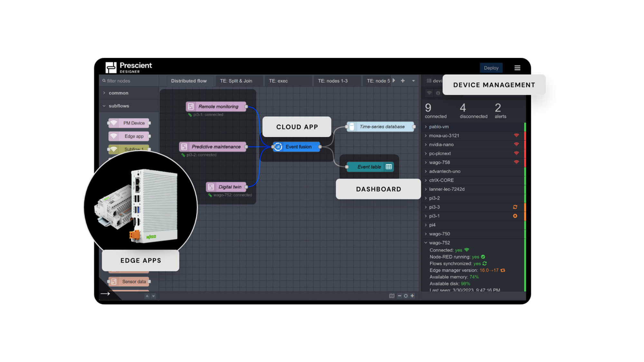The height and width of the screenshot is (362, 644).
Task: Toggle the navigator map icon
Action: [x=392, y=296]
